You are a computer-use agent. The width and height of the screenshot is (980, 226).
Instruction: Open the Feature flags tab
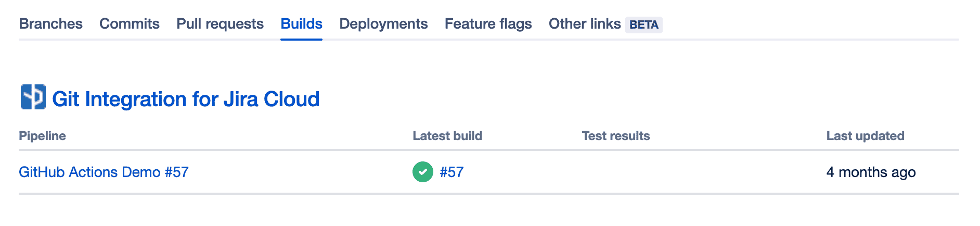tap(488, 24)
